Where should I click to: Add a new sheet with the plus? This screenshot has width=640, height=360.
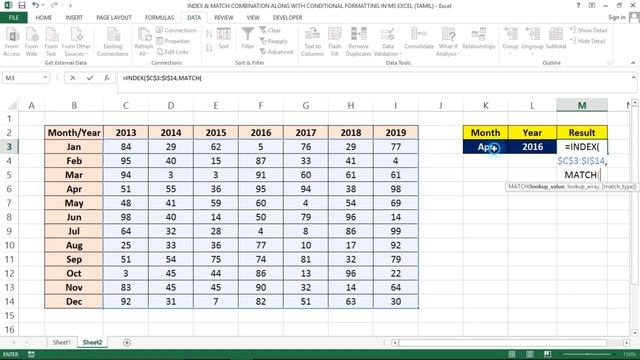click(127, 342)
